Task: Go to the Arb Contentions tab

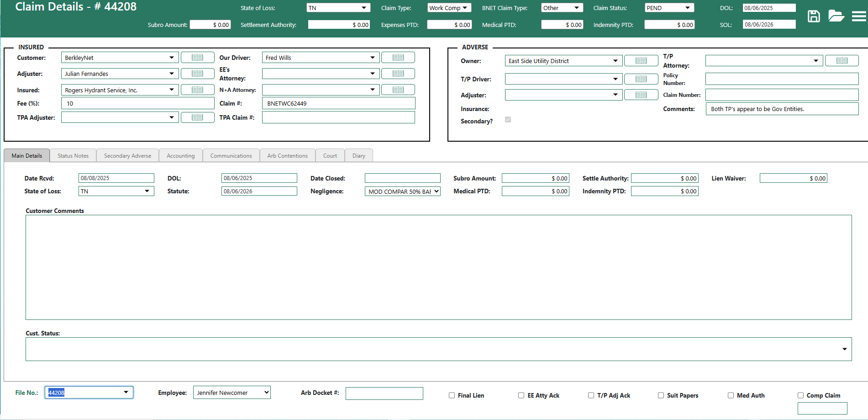Action: pyautogui.click(x=287, y=156)
